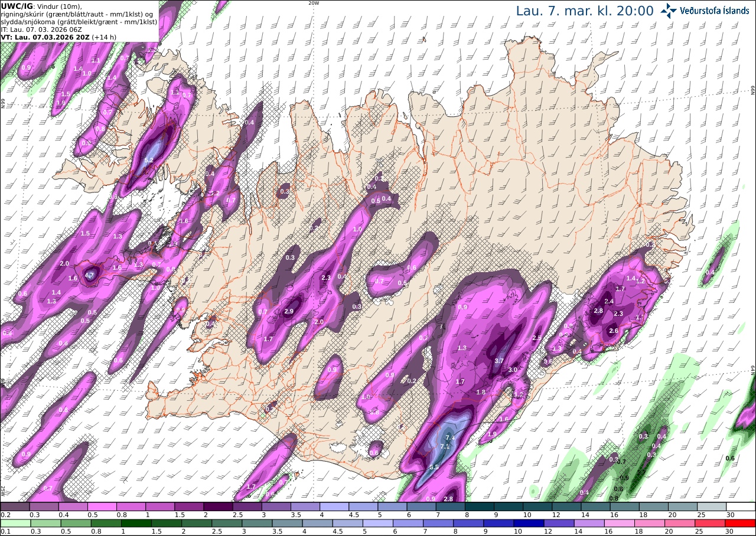Click the '0.2' label under the top legend row

tap(5, 515)
